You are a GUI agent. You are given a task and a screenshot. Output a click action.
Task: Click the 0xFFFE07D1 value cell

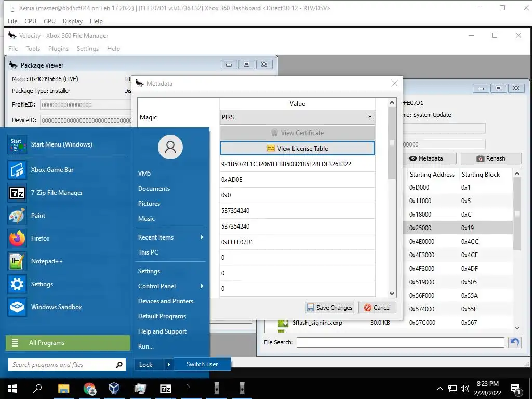[297, 242]
